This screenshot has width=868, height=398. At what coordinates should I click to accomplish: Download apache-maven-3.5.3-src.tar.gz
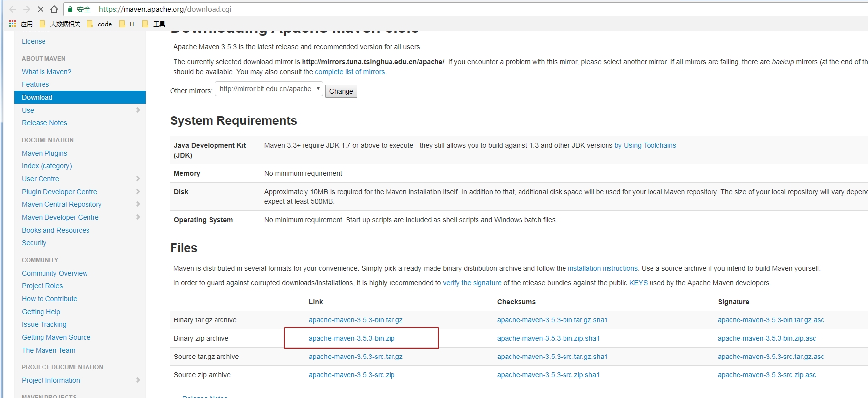coord(356,357)
